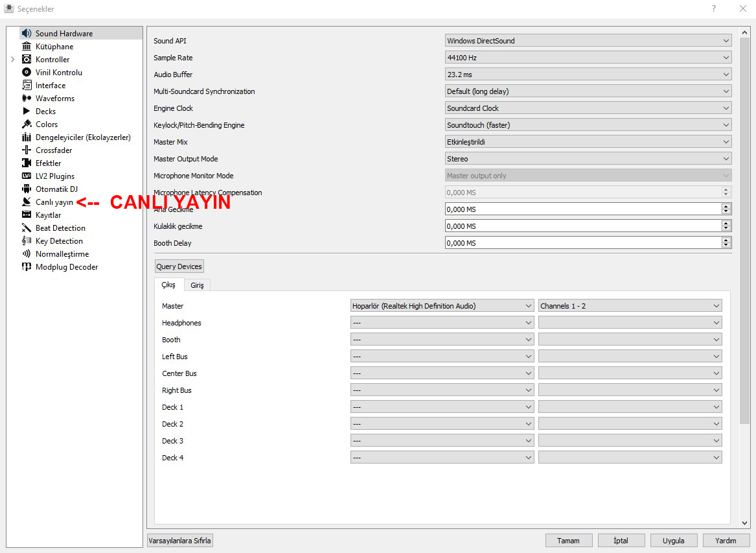Click the Canlı yayın broadcast icon
Screen dimensions: 756x553
[x=27, y=202]
